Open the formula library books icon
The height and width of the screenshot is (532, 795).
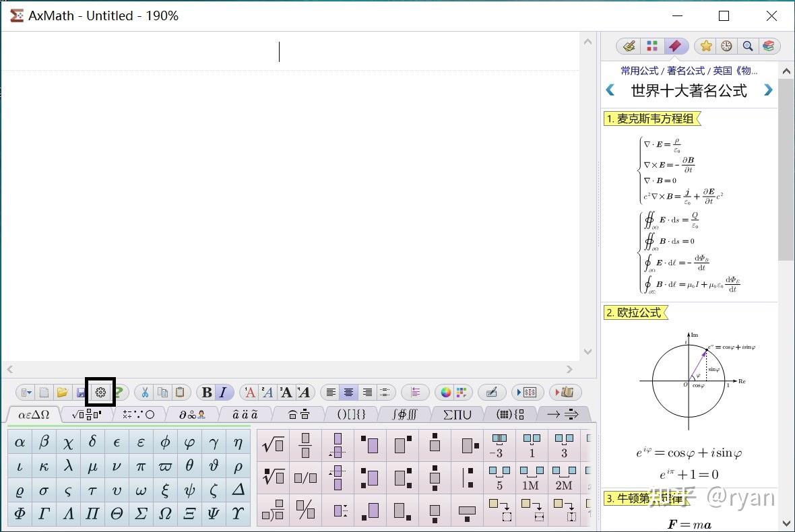pos(769,45)
